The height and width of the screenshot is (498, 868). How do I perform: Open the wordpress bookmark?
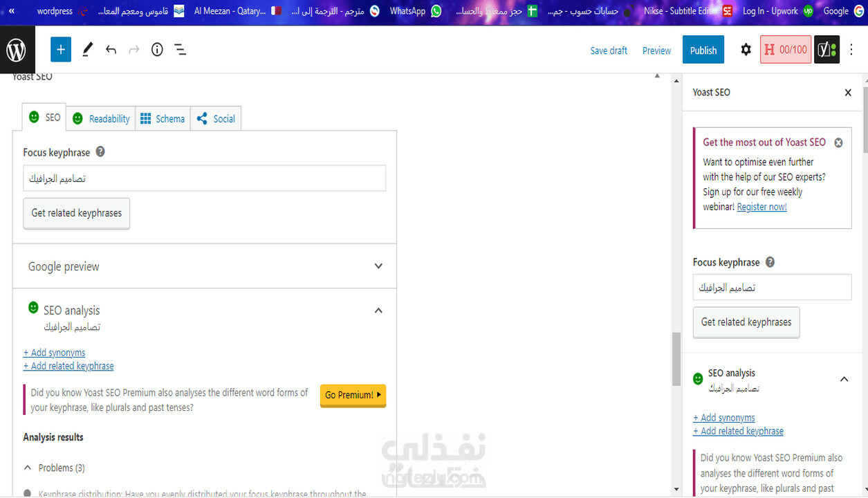pyautogui.click(x=64, y=11)
